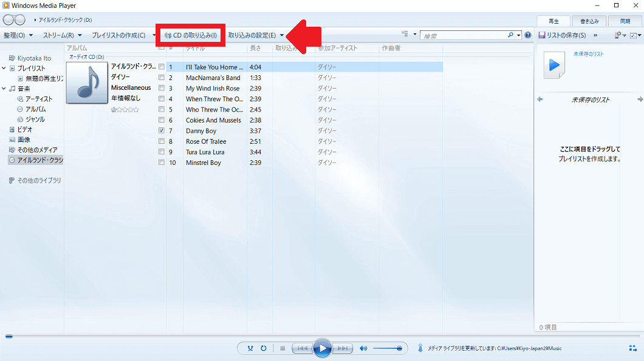The height and width of the screenshot is (361, 644).
Task: Click the search magnifier icon
Action: click(510, 35)
